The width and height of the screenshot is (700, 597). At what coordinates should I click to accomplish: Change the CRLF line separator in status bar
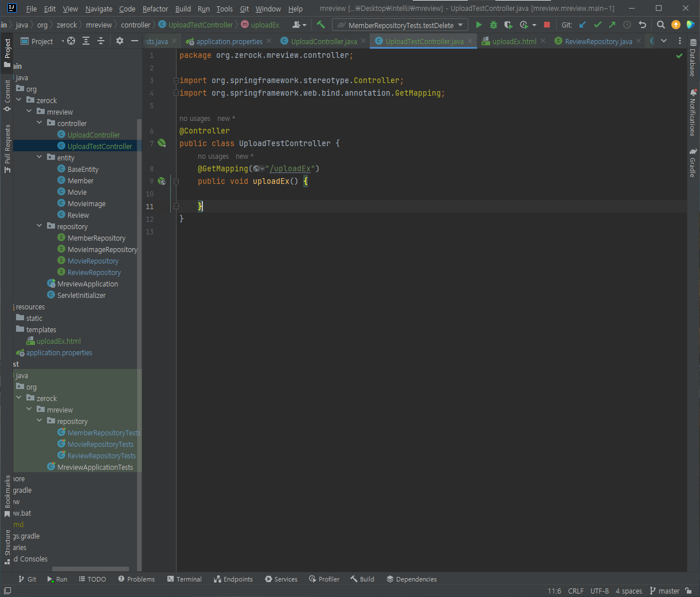576,591
